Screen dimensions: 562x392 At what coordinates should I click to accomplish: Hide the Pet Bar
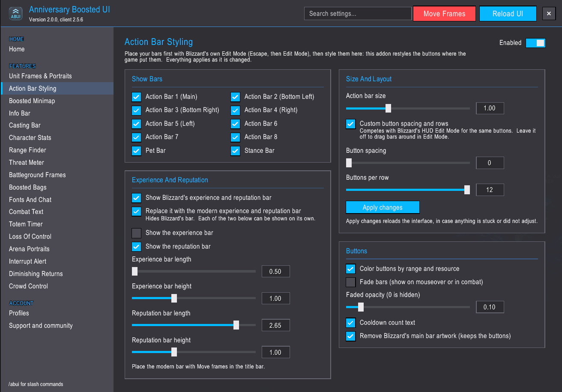click(136, 151)
